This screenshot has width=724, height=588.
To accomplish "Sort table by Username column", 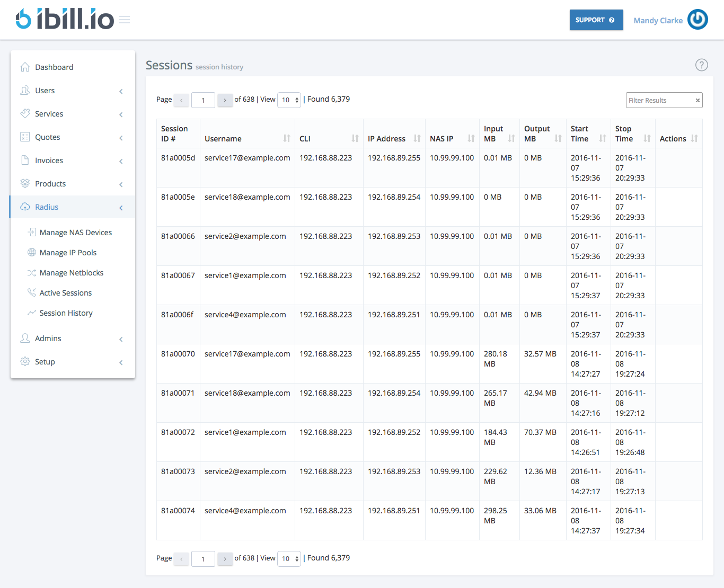I will pyautogui.click(x=287, y=138).
